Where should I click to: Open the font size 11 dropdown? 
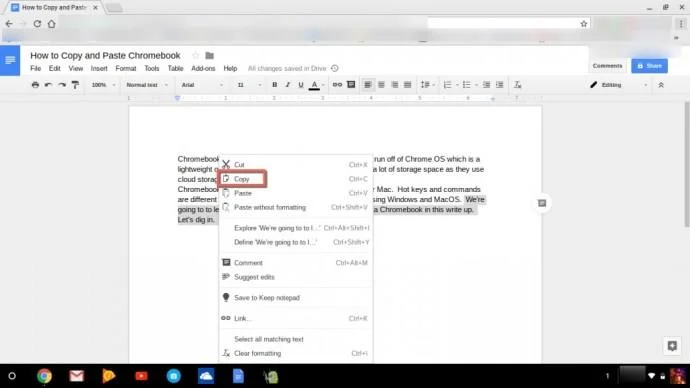coord(249,85)
